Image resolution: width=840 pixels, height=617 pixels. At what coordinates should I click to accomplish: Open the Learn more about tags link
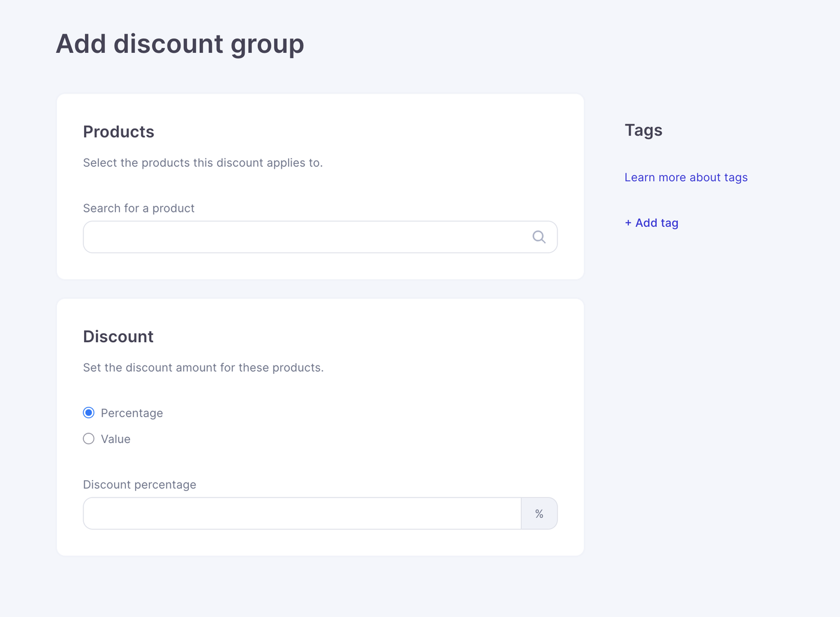pos(686,178)
